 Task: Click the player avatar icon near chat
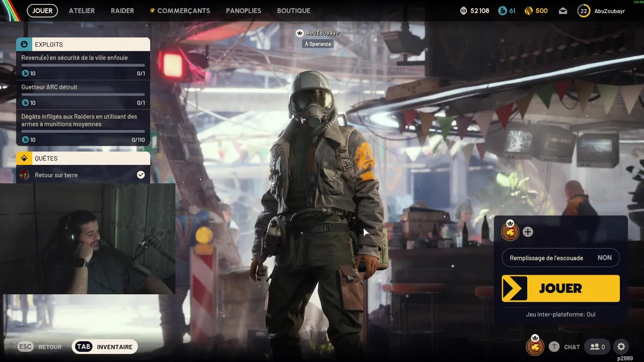click(535, 346)
